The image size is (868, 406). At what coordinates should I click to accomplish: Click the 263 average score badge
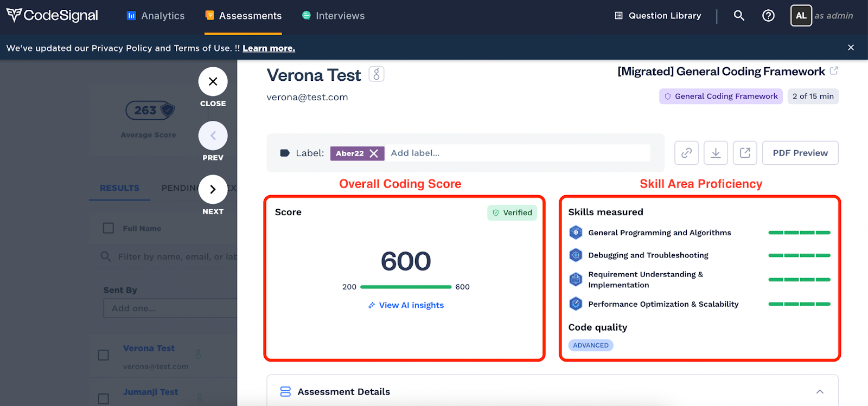coord(150,111)
